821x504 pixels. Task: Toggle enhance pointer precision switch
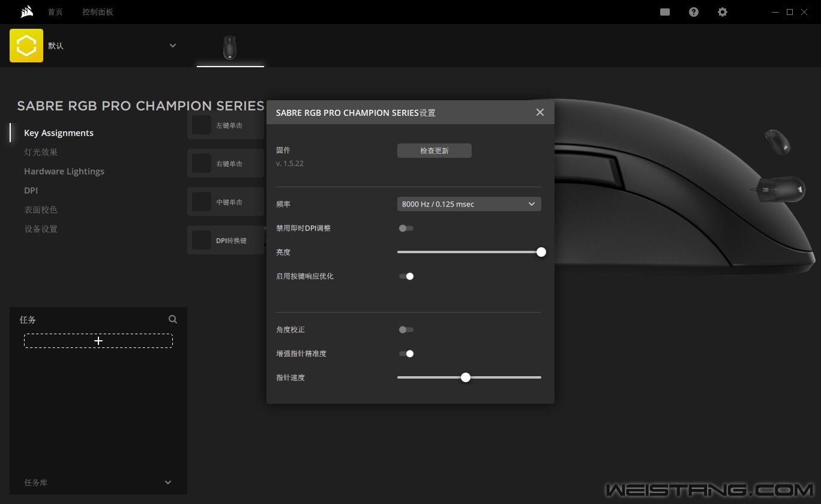click(x=406, y=353)
